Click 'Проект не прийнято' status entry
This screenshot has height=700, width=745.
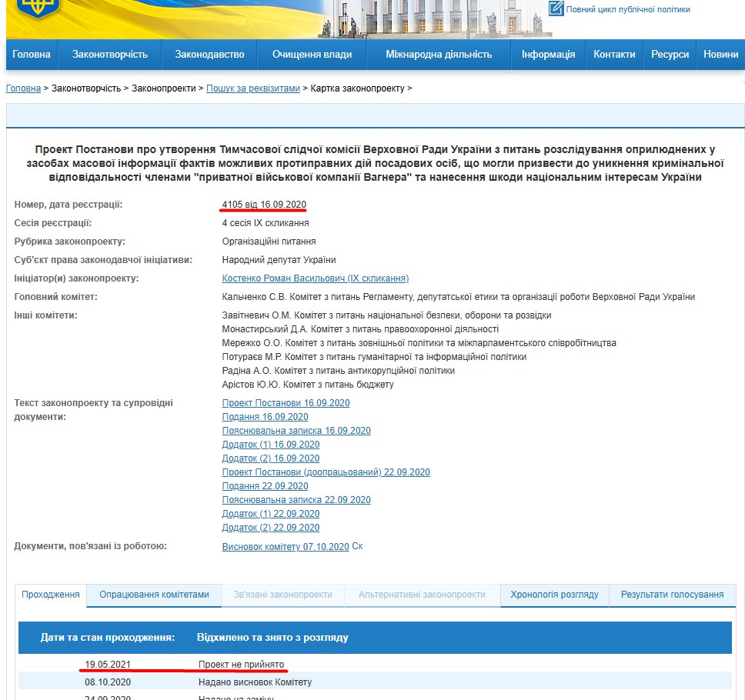242,665
